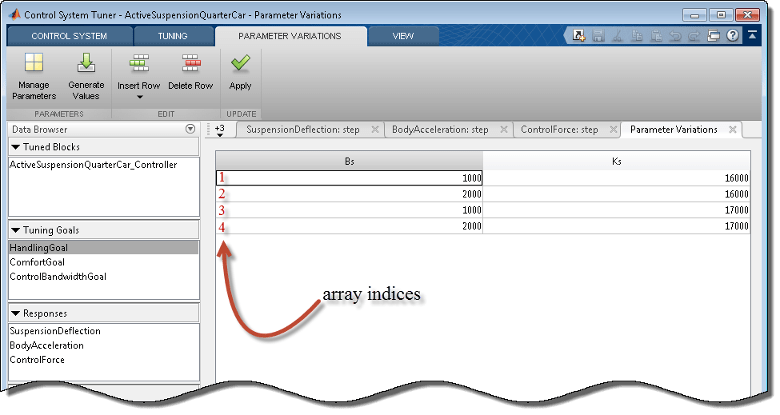
Task: Select Ks cell in row 3 with 17000
Action: point(616,210)
